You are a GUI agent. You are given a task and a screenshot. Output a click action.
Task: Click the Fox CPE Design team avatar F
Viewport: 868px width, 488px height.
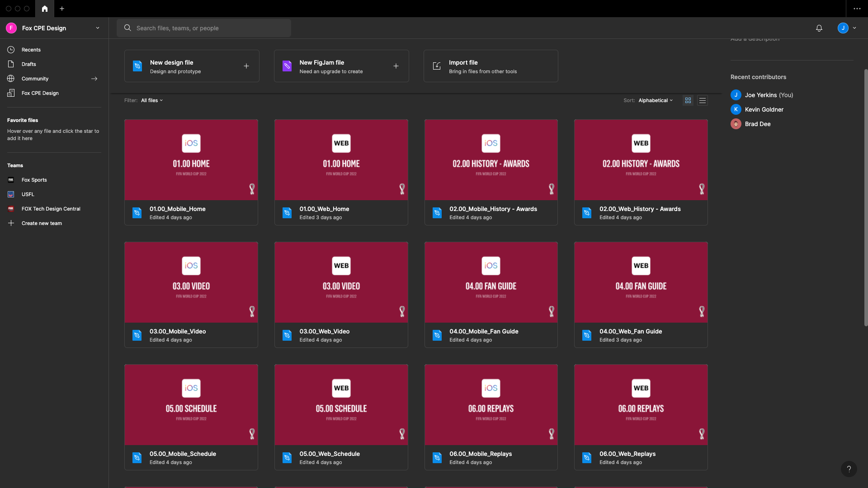pyautogui.click(x=11, y=28)
